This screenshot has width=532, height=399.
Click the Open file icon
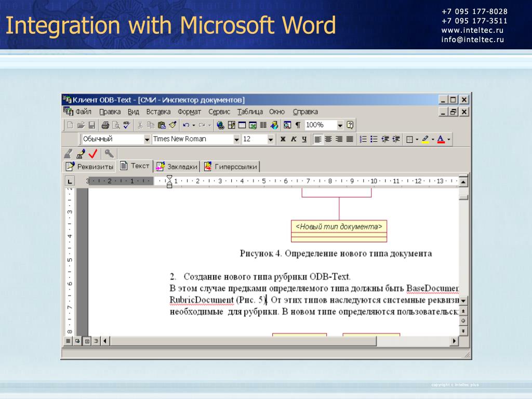click(81, 125)
